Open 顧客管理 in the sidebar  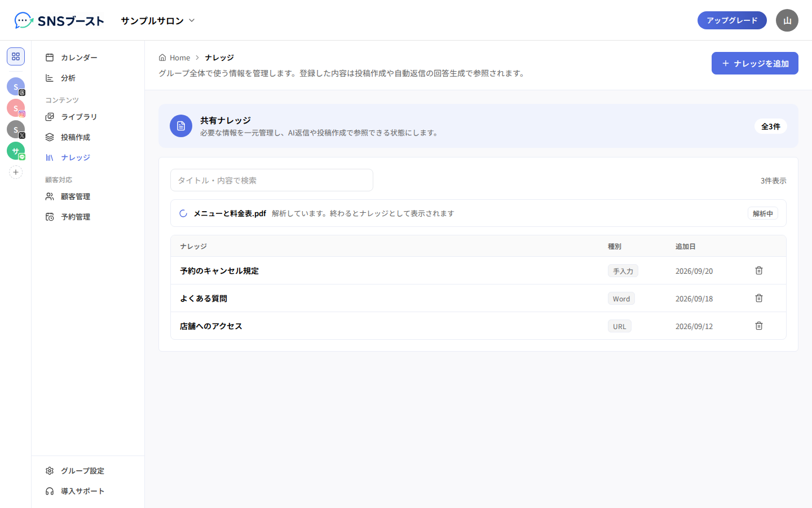88,196
